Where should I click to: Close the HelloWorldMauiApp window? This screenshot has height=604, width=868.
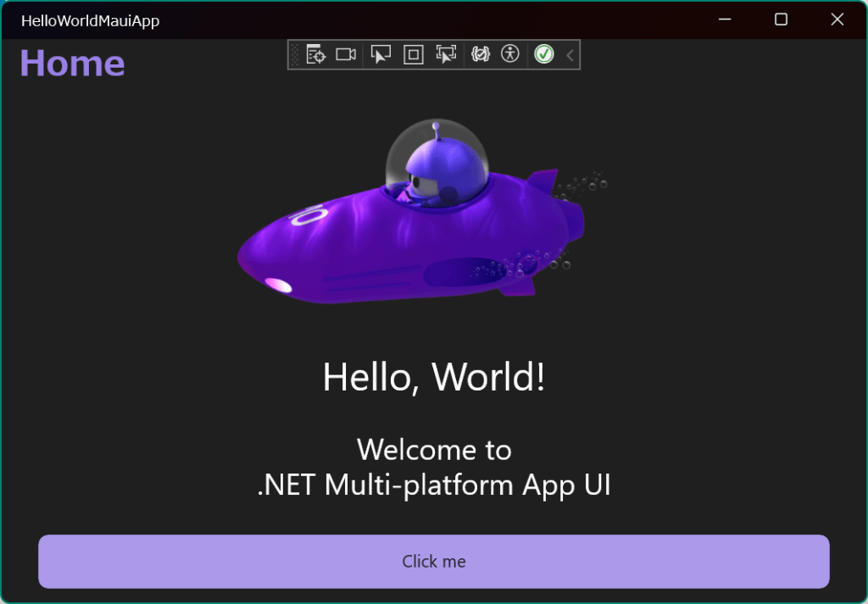point(837,19)
